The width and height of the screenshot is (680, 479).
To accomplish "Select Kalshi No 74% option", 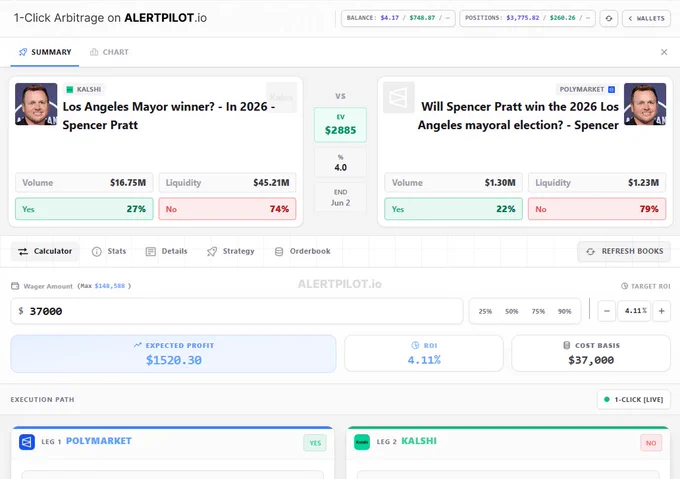I will coord(227,209).
